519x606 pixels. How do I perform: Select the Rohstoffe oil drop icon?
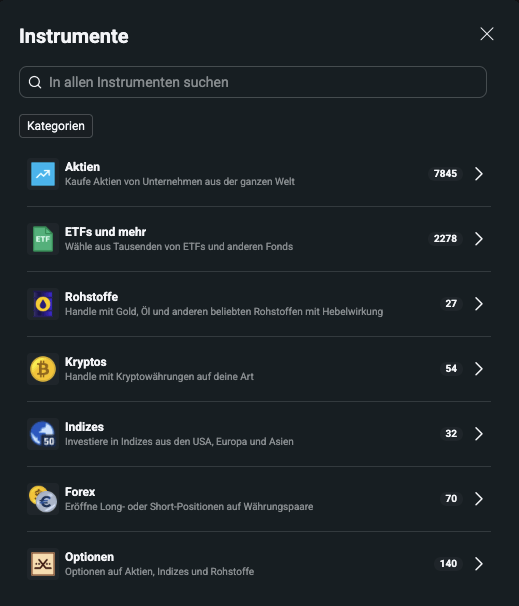43,304
